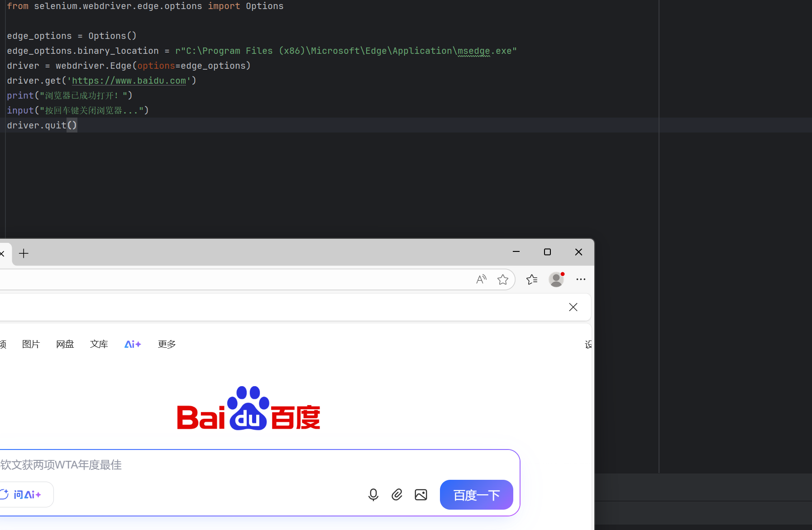Open the 更多 menu on Baidu
812x530 pixels.
click(167, 344)
